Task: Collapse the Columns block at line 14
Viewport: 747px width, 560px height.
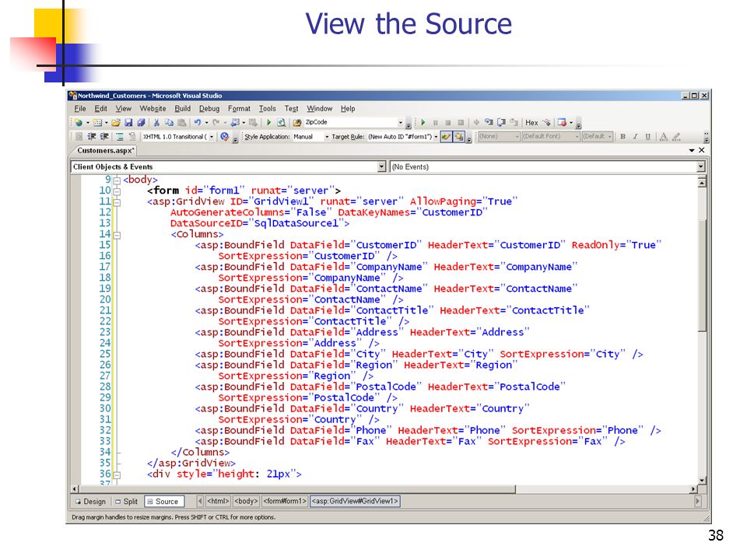Action: 117,235
